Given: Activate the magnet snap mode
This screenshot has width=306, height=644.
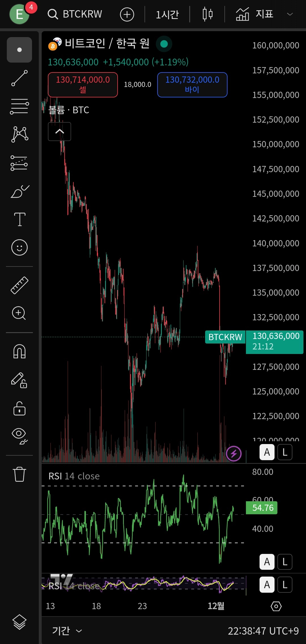Looking at the screenshot, I should click(x=19, y=352).
